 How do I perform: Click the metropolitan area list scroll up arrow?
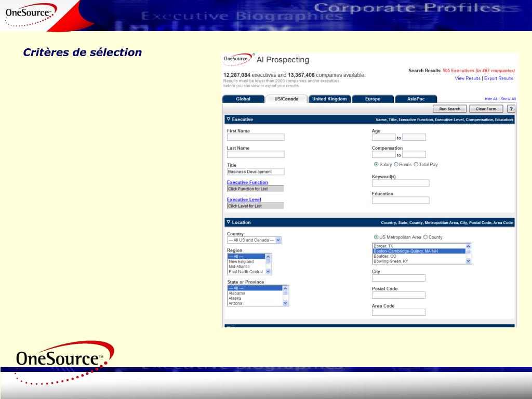tap(468, 246)
